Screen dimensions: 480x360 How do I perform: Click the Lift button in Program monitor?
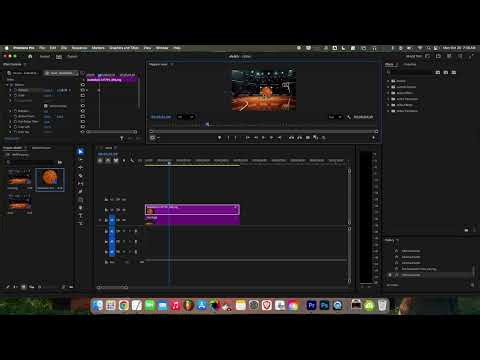(291, 137)
